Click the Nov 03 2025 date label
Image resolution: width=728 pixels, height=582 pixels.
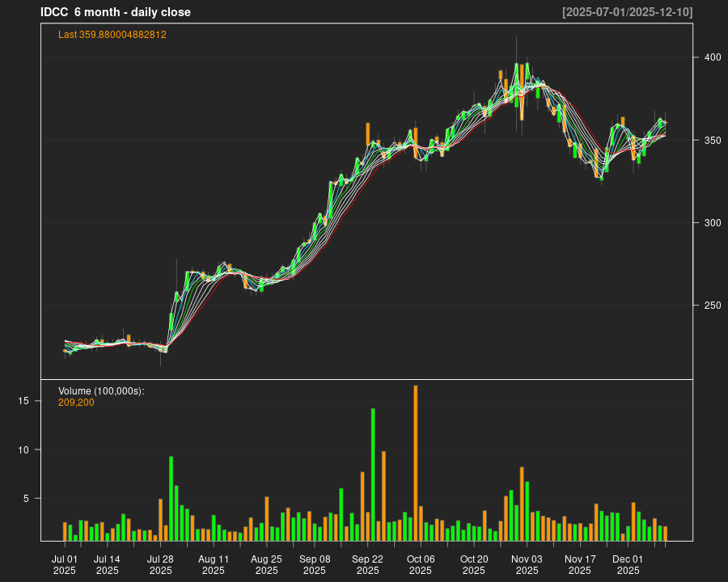[527, 564]
